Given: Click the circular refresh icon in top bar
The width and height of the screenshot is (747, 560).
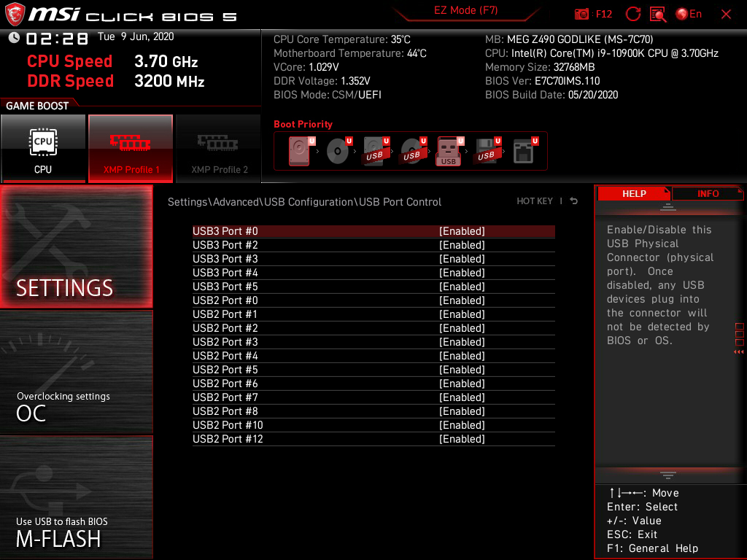Looking at the screenshot, I should point(633,15).
